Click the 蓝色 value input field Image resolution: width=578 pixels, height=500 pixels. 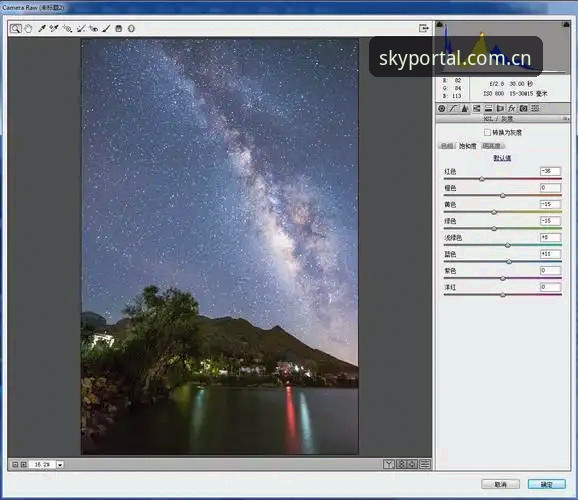tap(550, 254)
